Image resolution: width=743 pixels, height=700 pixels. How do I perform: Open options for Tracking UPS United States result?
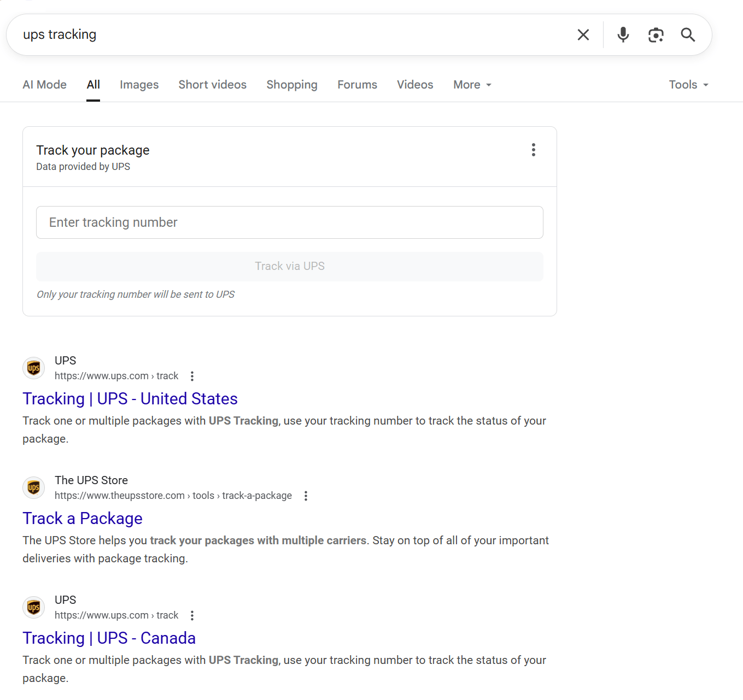pos(192,376)
